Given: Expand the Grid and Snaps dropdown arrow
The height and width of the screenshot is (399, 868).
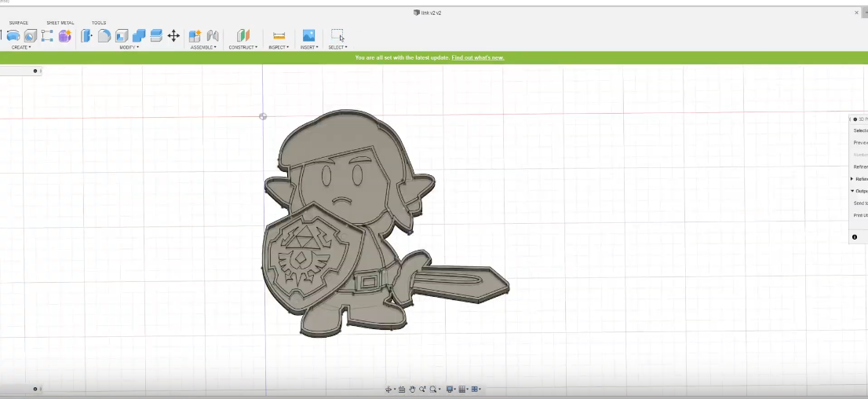Looking at the screenshot, I should [468, 390].
